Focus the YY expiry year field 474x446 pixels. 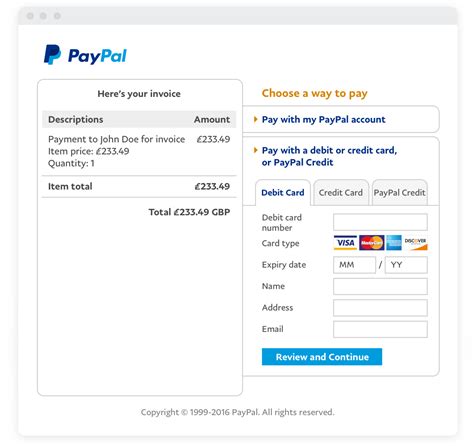click(x=406, y=265)
